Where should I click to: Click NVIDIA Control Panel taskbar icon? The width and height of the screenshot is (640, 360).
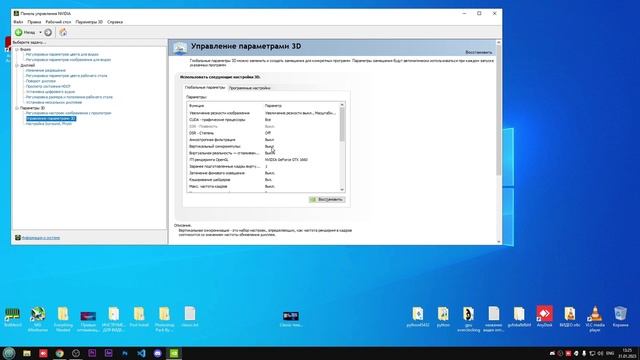(x=174, y=353)
